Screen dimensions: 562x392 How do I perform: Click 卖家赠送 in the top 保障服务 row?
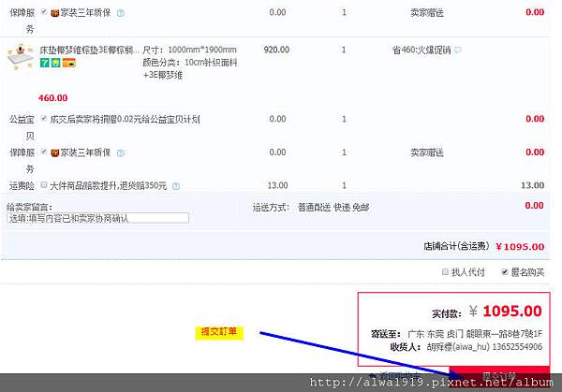click(x=427, y=13)
